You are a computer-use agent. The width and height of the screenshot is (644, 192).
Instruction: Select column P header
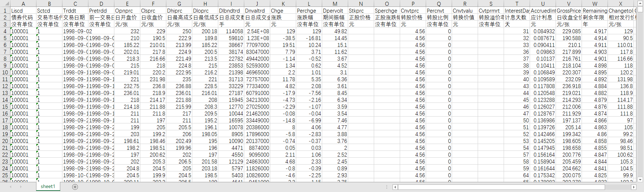pyautogui.click(x=413, y=4)
